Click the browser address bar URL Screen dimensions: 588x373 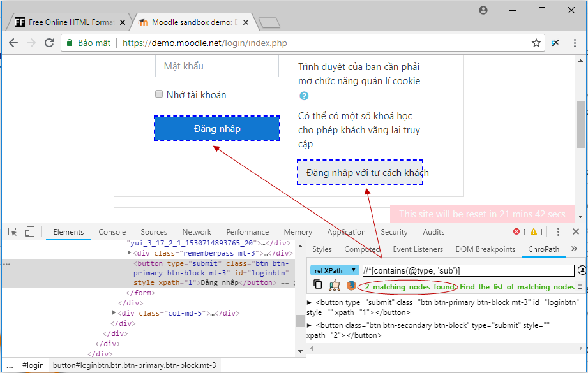[205, 43]
